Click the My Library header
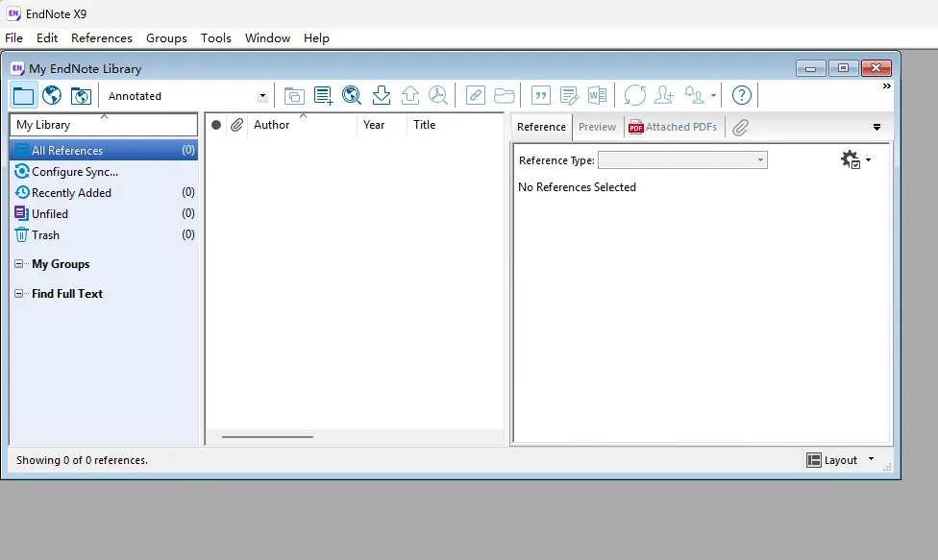The image size is (938, 560). click(104, 125)
